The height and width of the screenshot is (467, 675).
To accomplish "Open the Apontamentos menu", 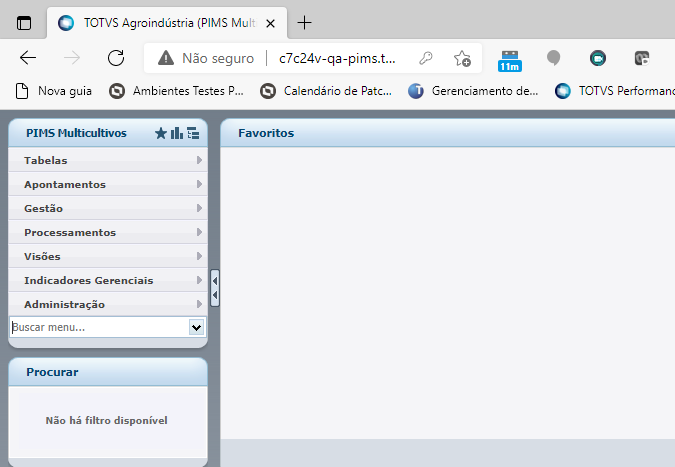I will point(108,184).
